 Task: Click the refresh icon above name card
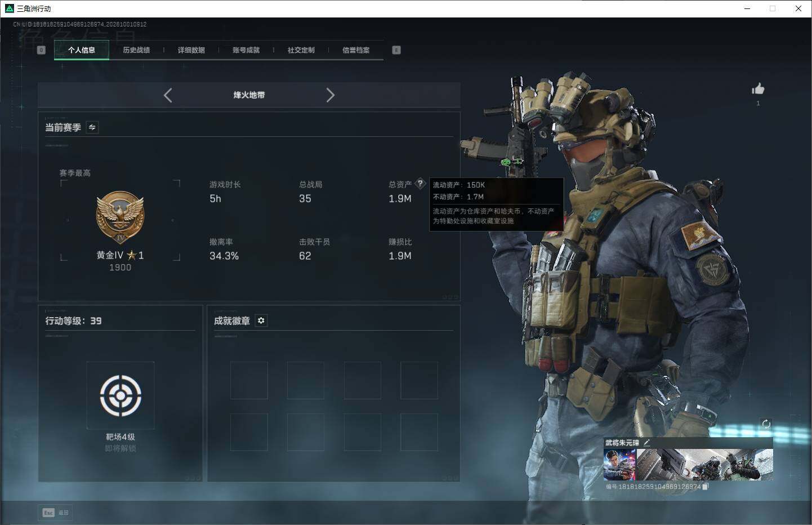click(x=766, y=424)
